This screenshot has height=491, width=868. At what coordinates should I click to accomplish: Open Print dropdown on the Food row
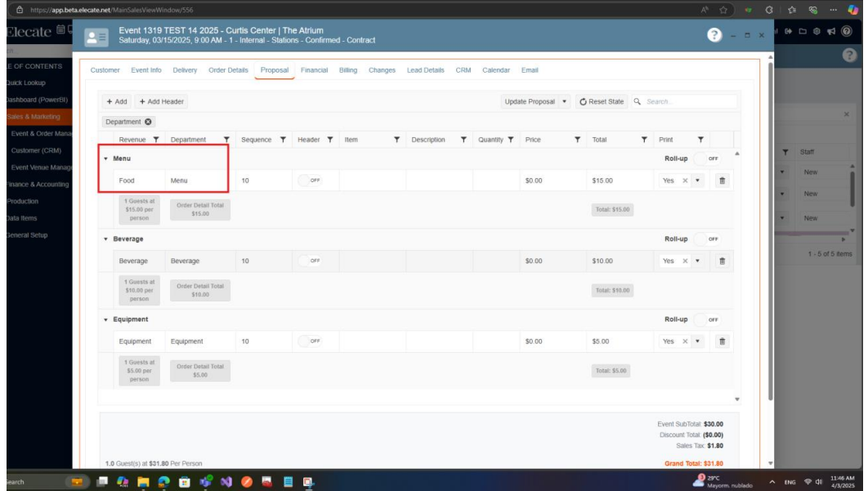pyautogui.click(x=697, y=181)
